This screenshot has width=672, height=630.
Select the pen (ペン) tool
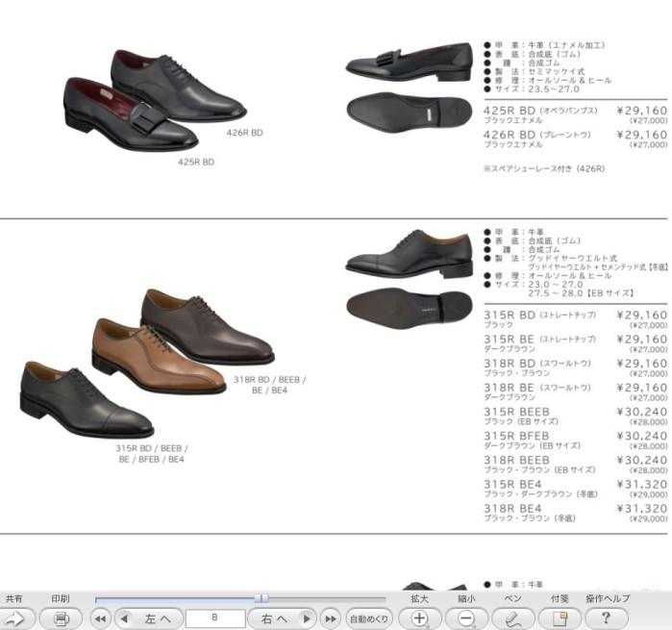click(x=513, y=618)
